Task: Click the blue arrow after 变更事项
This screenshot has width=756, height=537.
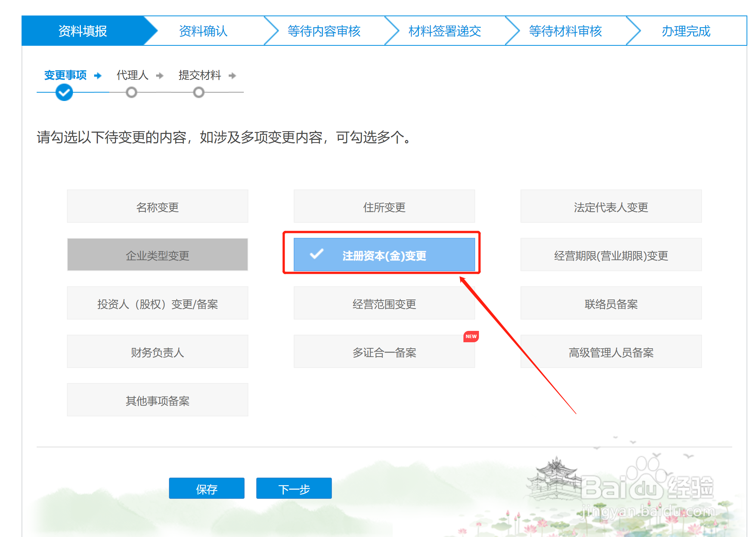Action: (x=98, y=75)
